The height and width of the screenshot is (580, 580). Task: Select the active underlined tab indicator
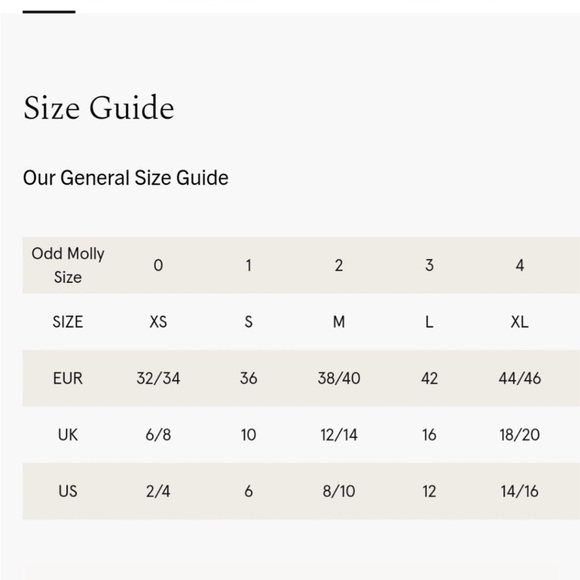coord(49,12)
